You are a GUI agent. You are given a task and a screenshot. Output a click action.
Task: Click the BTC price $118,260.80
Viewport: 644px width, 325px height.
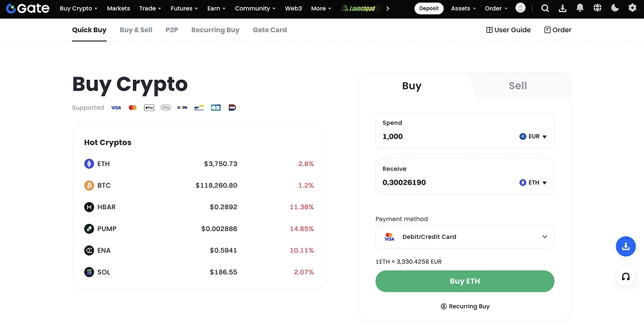coord(217,185)
